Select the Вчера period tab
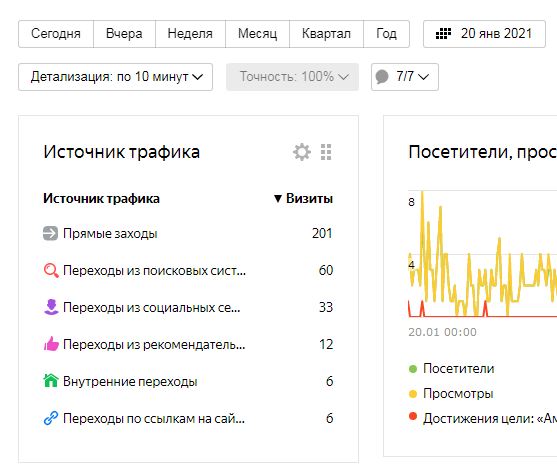This screenshot has height=473, width=557. coord(124,34)
